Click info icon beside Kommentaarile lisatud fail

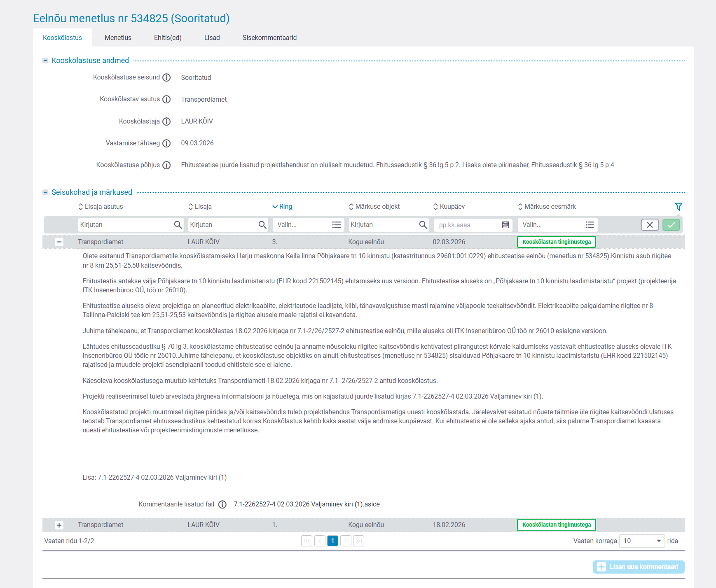point(222,504)
